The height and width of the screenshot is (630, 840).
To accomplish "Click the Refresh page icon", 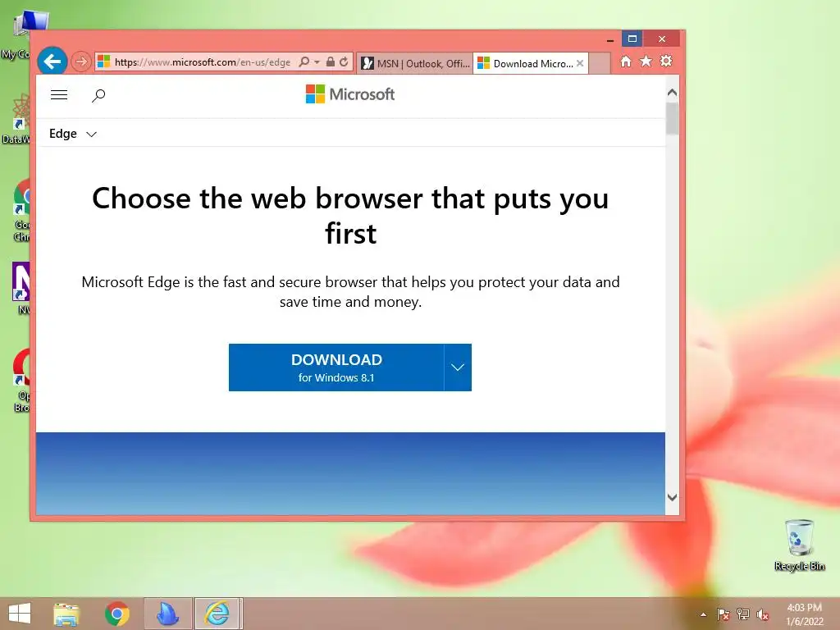I will click(344, 62).
